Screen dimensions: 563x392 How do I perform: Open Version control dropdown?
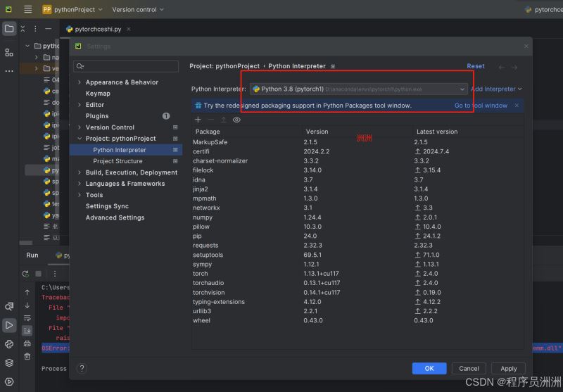click(137, 10)
